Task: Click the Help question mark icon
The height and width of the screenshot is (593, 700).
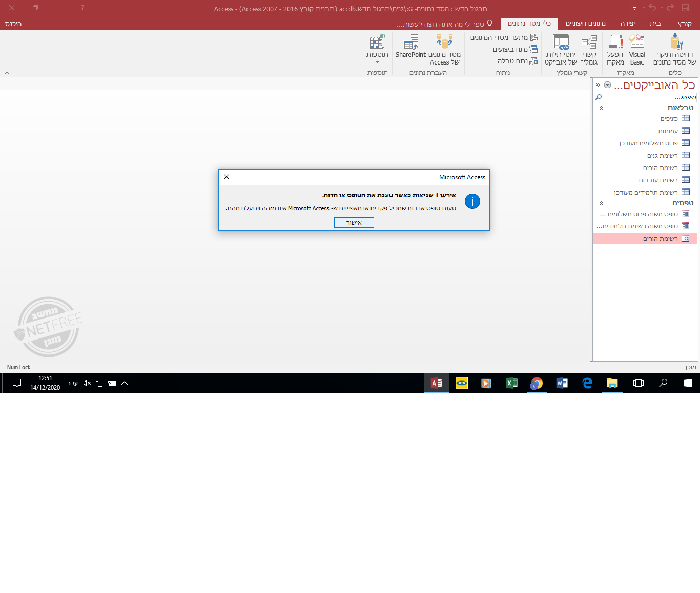Action: [83, 8]
